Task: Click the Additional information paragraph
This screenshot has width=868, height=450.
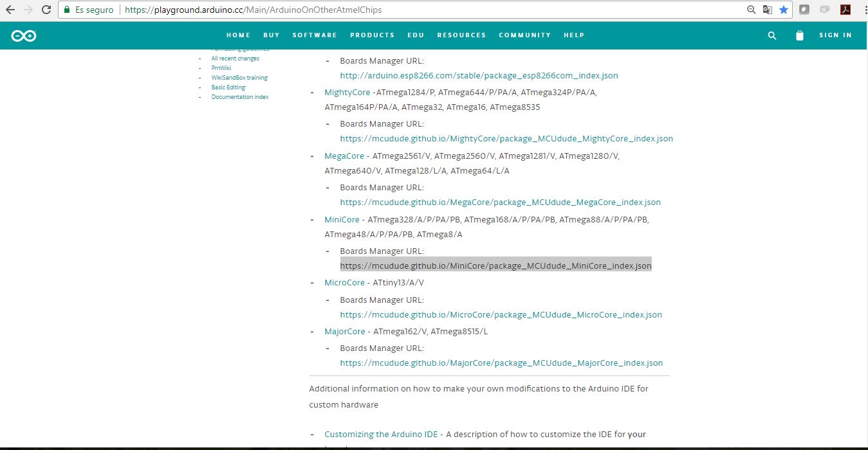Action: [x=479, y=397]
